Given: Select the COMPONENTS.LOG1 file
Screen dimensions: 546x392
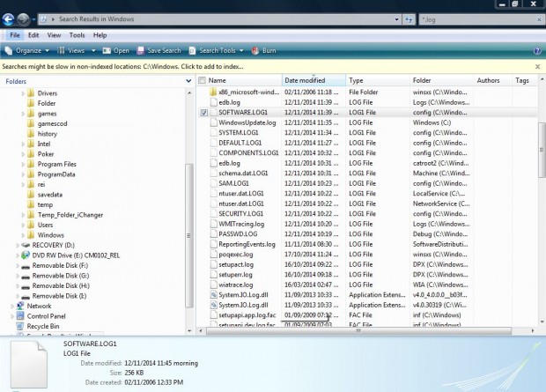Looking at the screenshot, I should click(248, 153).
